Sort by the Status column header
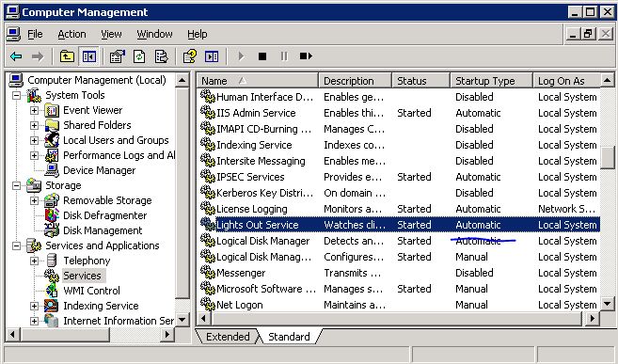The height and width of the screenshot is (364, 618). click(420, 81)
